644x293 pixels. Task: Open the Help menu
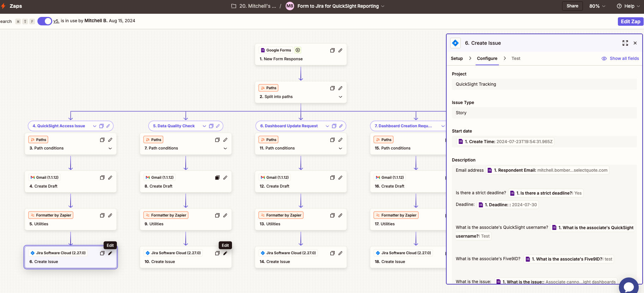pos(628,6)
